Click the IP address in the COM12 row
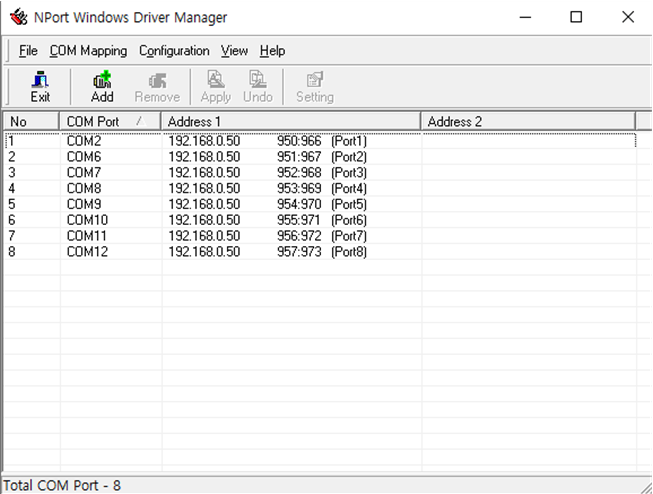 204,252
